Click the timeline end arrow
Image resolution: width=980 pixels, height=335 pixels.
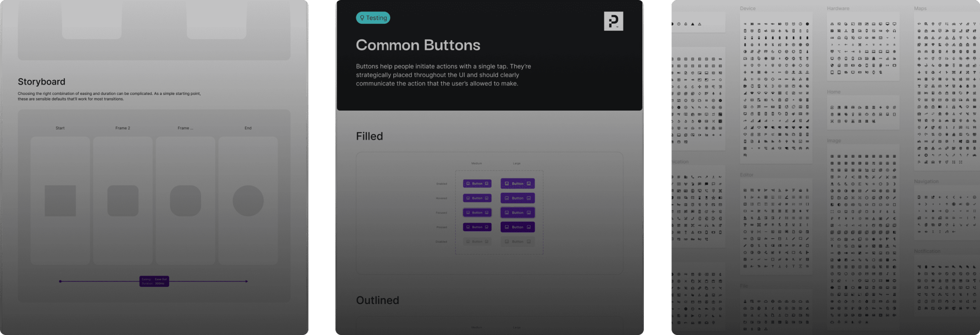tap(247, 281)
